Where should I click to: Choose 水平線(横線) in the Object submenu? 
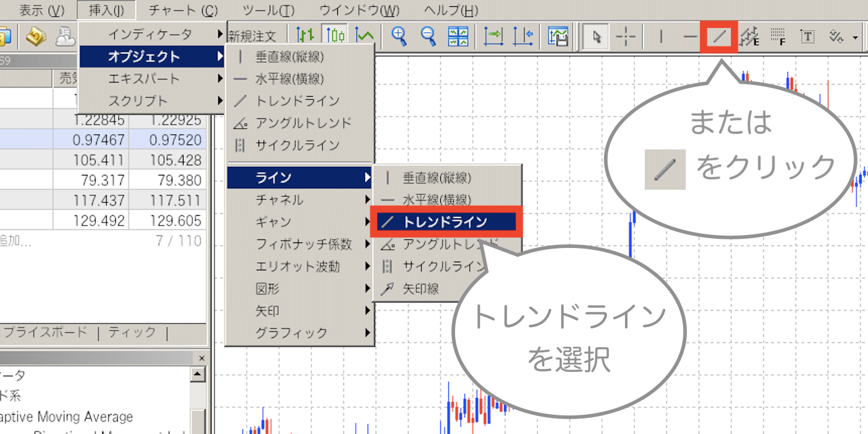pyautogui.click(x=300, y=79)
